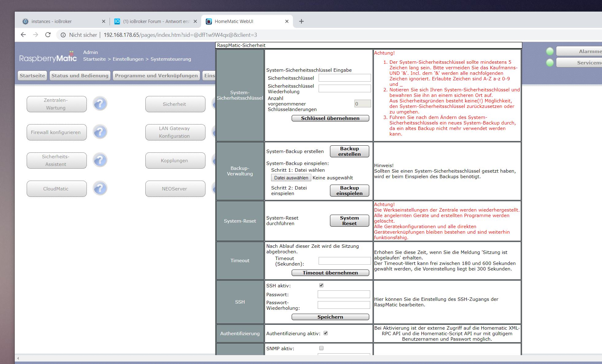Click Systemsteuerung breadcrumb

coord(171,59)
